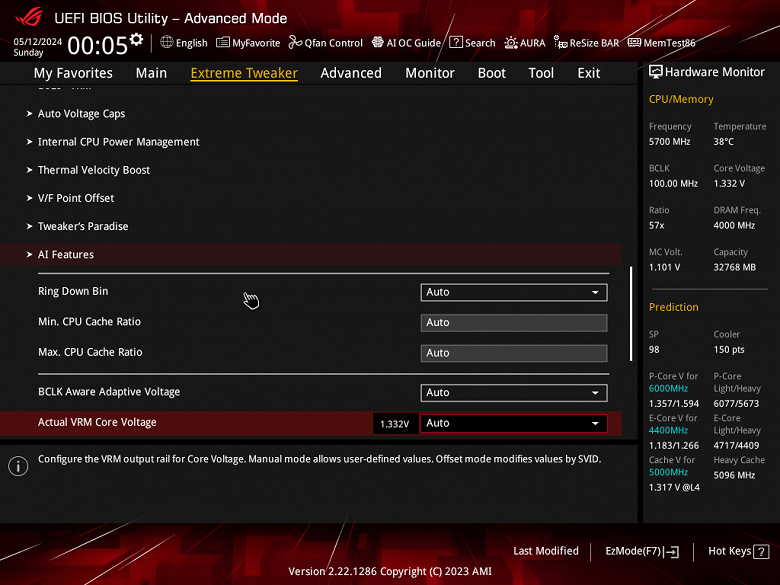Click the 6000MHz prediction value
Viewport: 780px width, 585px height.
[x=668, y=389]
